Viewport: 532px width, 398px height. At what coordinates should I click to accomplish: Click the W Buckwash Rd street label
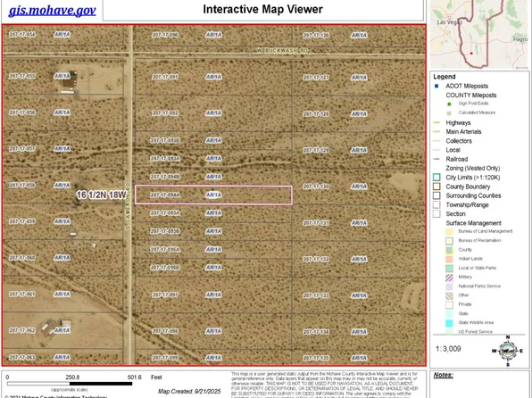pyautogui.click(x=282, y=51)
